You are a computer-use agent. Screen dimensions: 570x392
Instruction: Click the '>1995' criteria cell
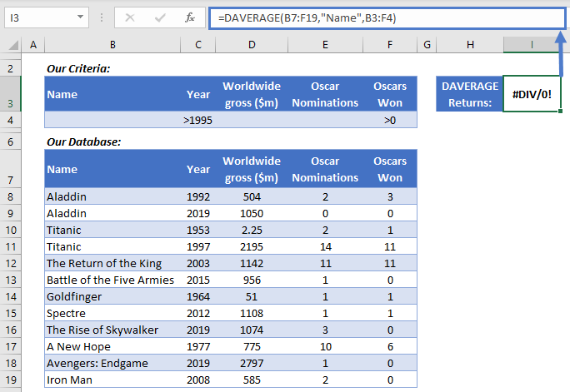(198, 120)
